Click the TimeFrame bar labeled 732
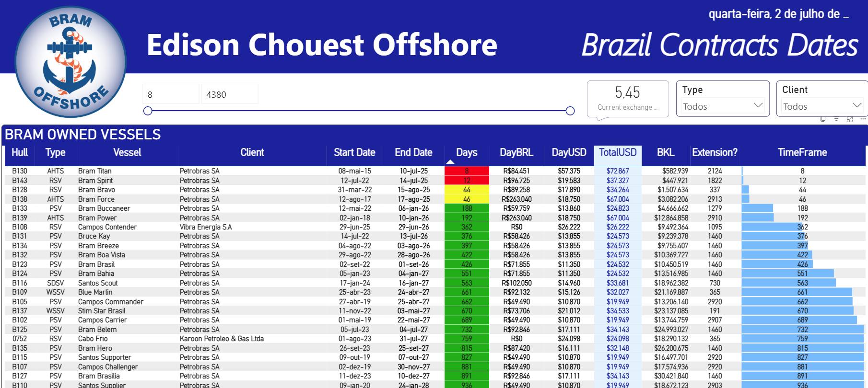The image size is (868, 388). (x=803, y=330)
